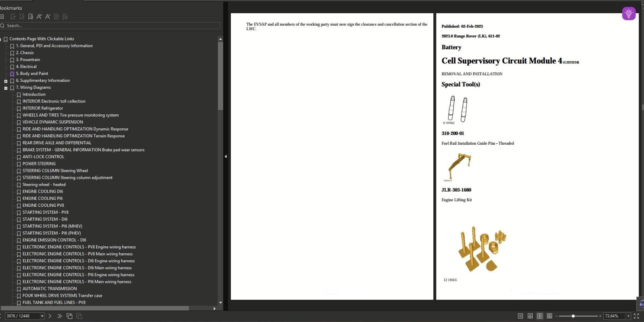
Task: Open the zoom percentage dropdown
Action: click(x=628, y=316)
